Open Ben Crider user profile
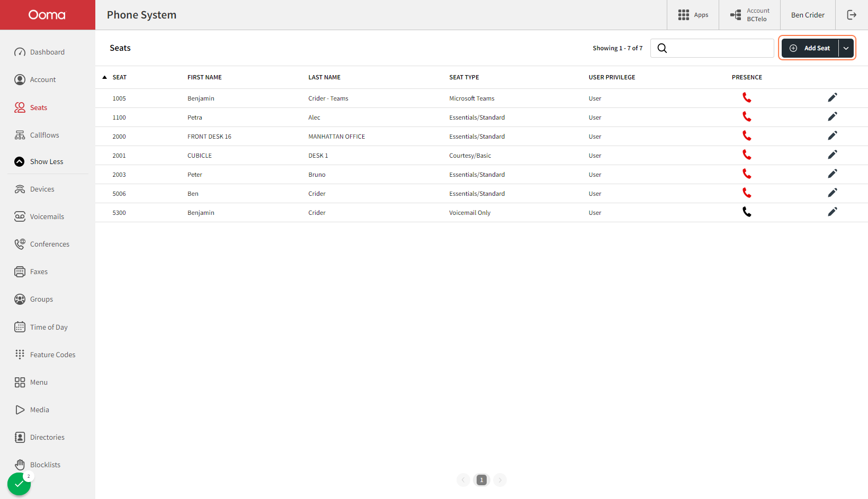 click(808, 15)
